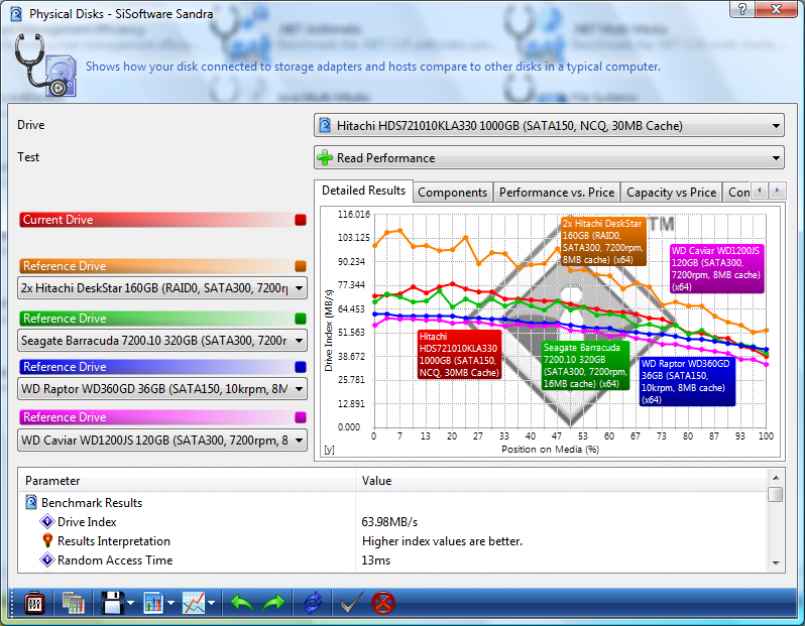Click the green forward arrow icon
Image resolution: width=805 pixels, height=626 pixels.
[273, 603]
